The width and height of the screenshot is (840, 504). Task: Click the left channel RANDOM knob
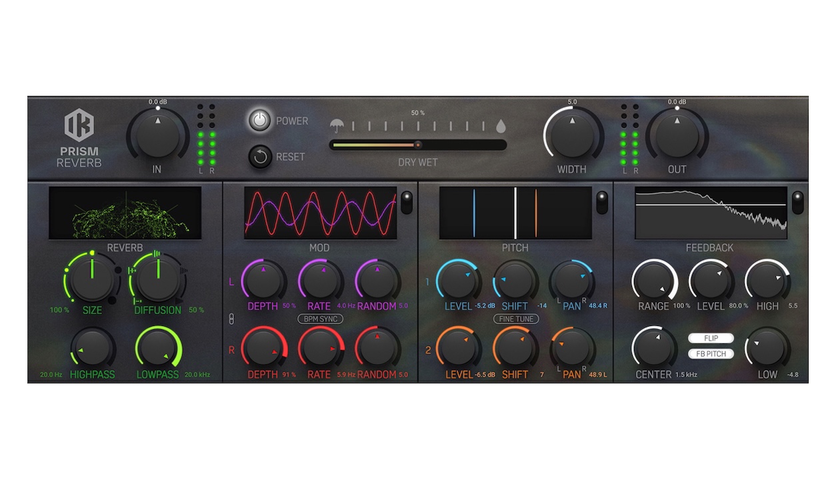point(377,281)
